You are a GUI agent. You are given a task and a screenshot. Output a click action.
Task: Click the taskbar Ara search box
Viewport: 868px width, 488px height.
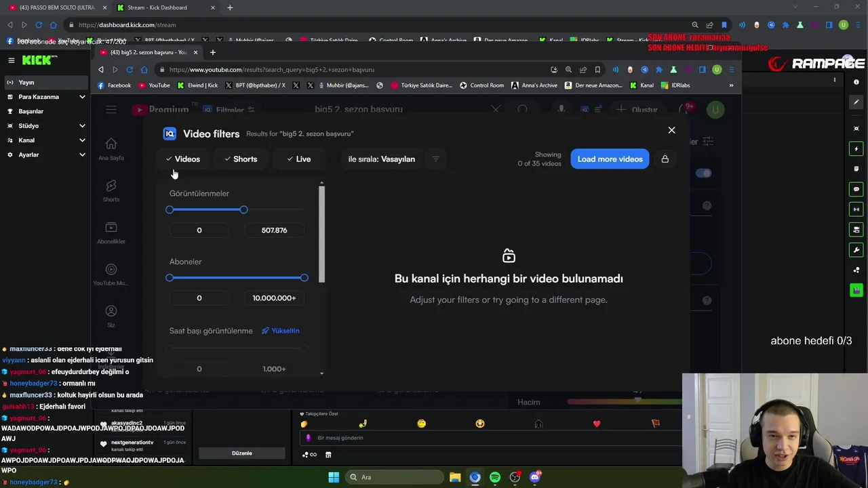pos(393,477)
